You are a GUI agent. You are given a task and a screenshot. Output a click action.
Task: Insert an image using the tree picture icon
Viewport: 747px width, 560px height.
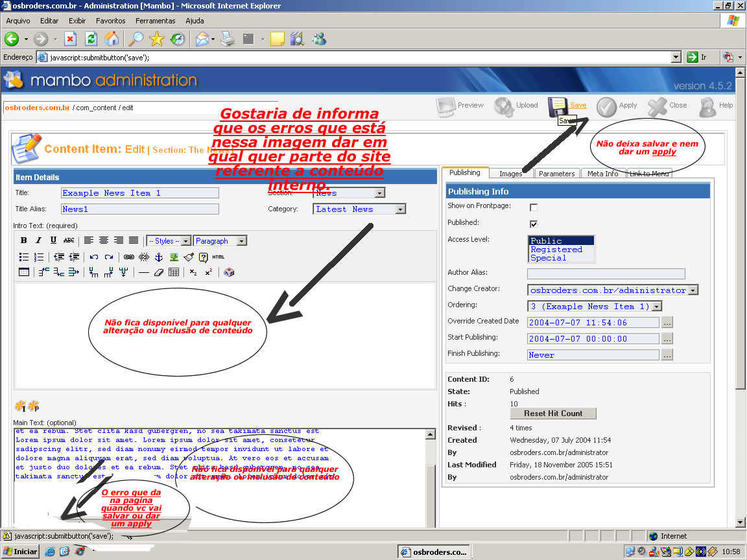[x=174, y=257]
